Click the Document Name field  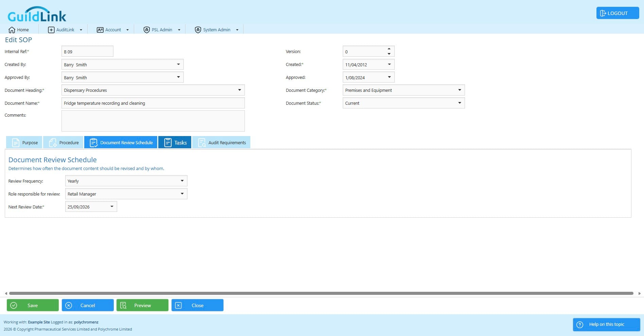click(153, 103)
